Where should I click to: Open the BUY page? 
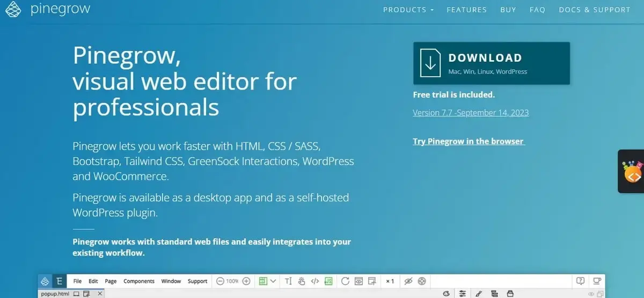[x=508, y=10]
